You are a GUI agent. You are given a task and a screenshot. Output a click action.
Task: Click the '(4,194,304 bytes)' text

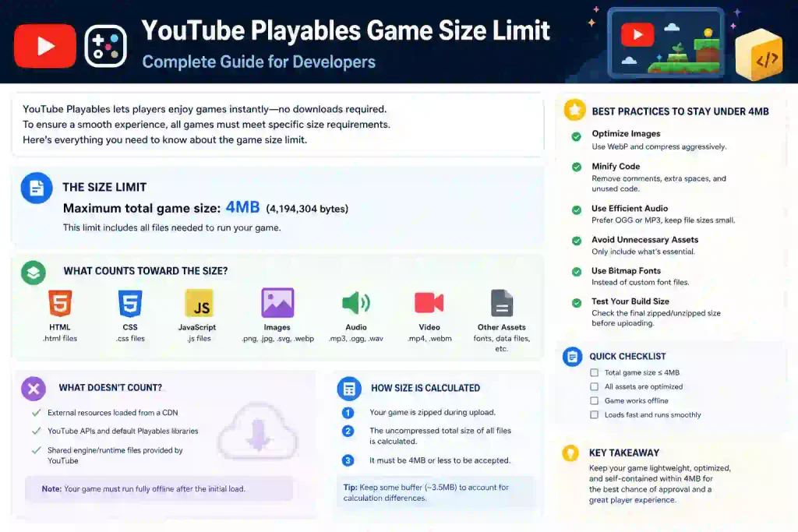[x=307, y=209]
